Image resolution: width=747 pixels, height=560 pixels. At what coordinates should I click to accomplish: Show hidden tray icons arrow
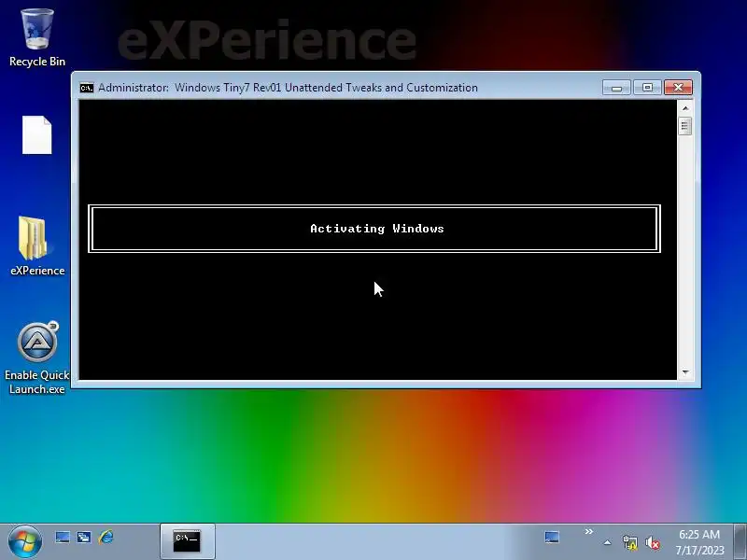tap(607, 542)
